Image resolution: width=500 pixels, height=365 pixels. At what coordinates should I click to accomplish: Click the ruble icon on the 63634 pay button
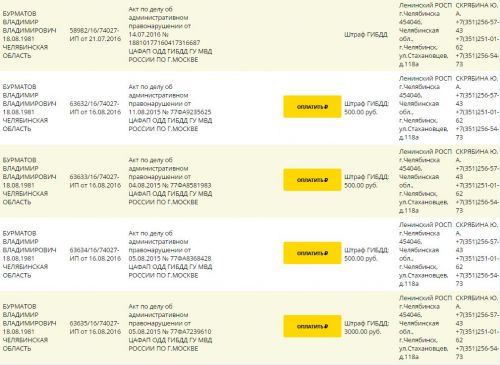(x=326, y=253)
